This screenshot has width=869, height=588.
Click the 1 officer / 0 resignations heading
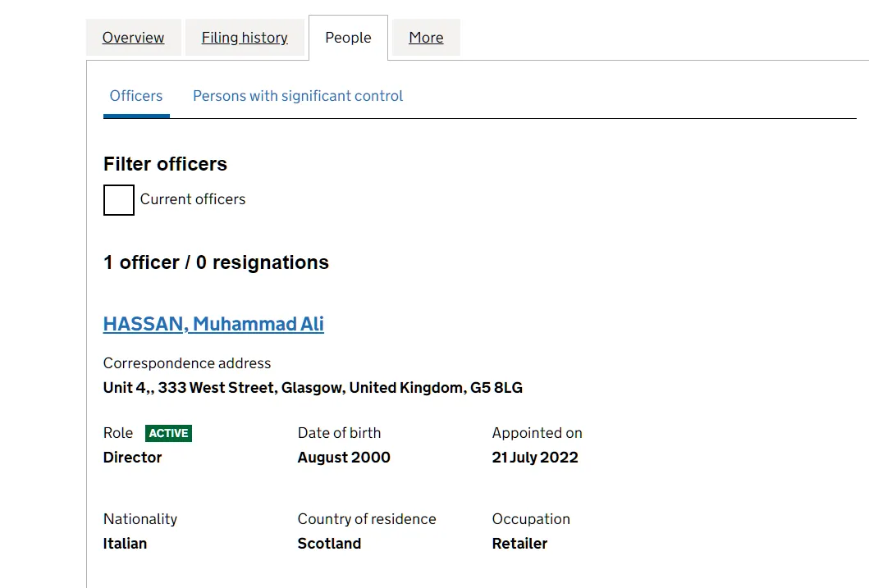tap(216, 262)
